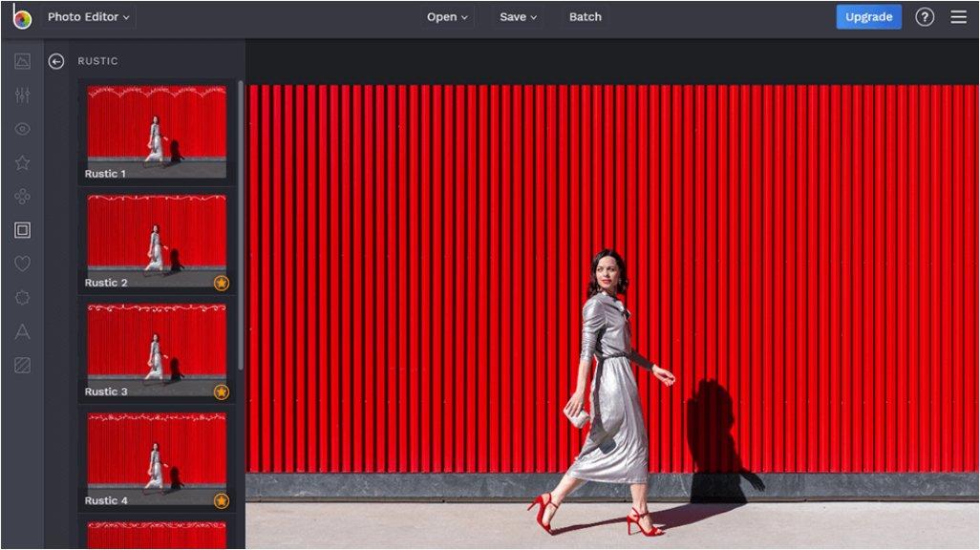Click the Frames square icon in sidebar
Screen dimensions: 980x550
click(x=22, y=230)
